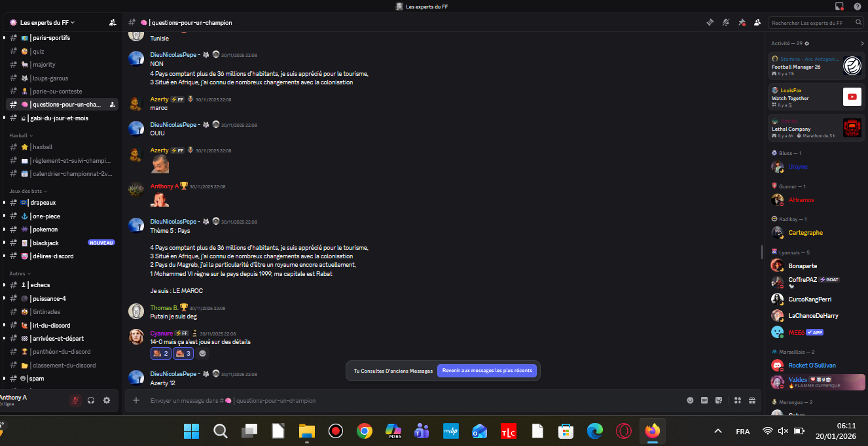Select the puissance-4 channel
This screenshot has width=868, height=446.
point(63,299)
